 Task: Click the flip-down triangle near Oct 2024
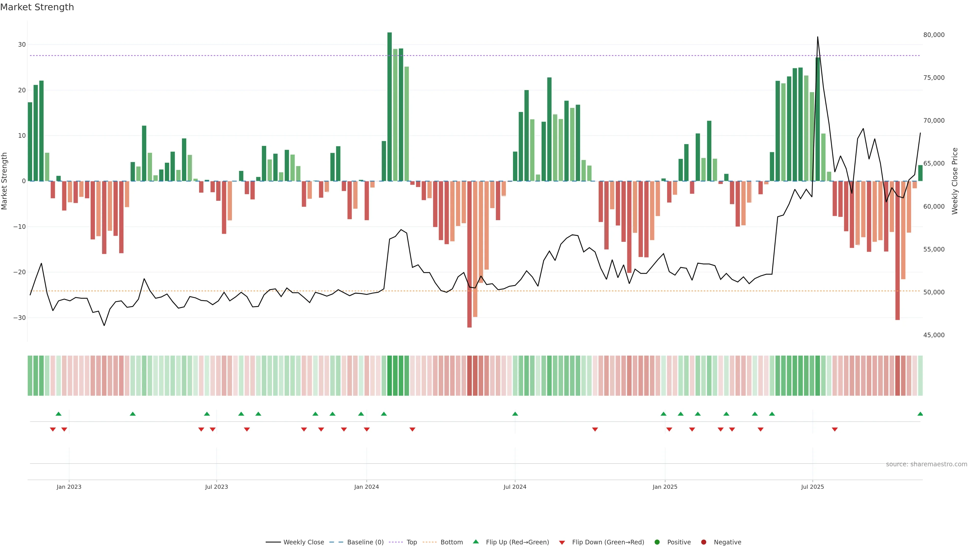click(595, 429)
